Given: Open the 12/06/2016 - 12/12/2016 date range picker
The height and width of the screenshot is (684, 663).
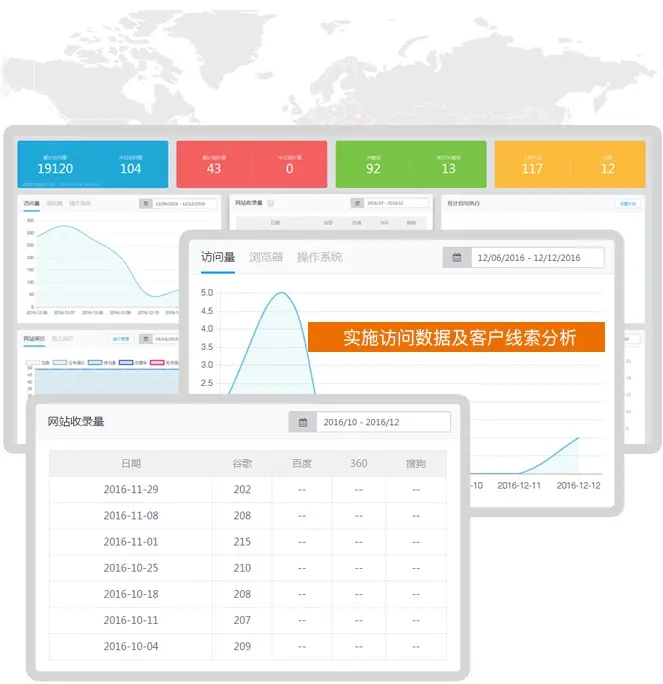Looking at the screenshot, I should [537, 258].
